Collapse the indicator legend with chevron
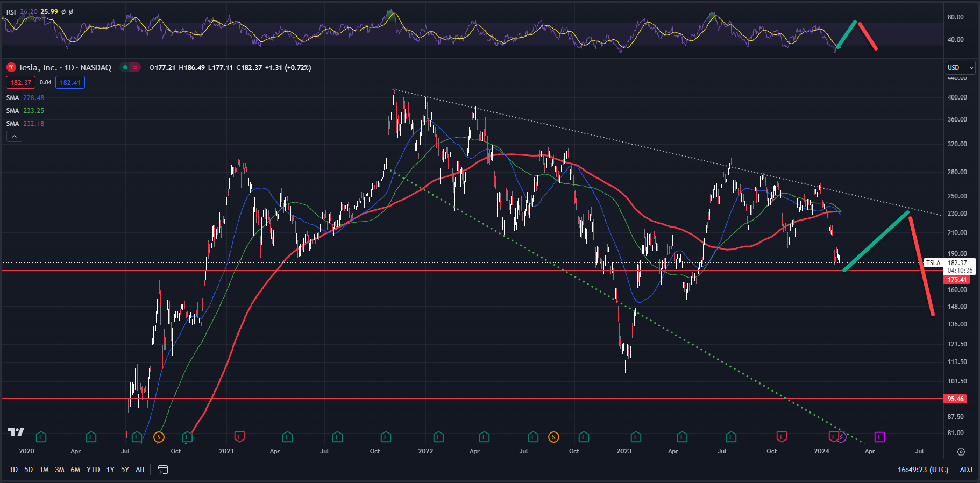 click(x=15, y=137)
